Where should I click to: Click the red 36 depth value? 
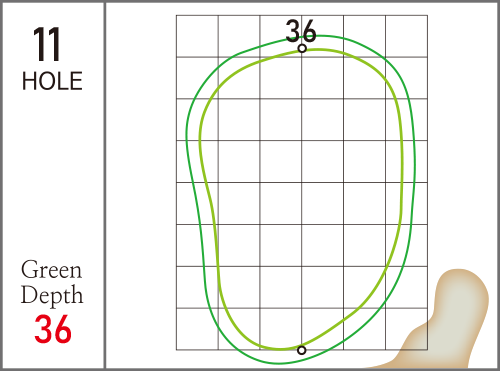click(53, 329)
